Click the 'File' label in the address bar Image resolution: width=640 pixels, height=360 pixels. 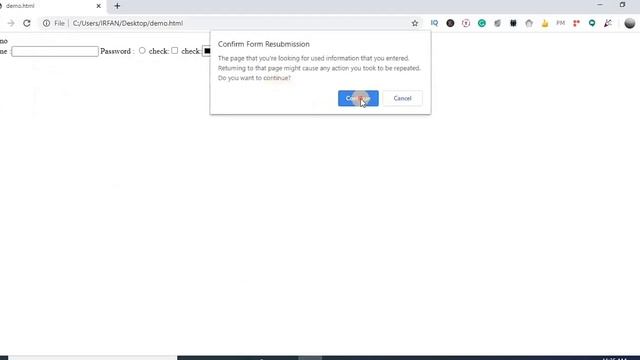[60, 23]
